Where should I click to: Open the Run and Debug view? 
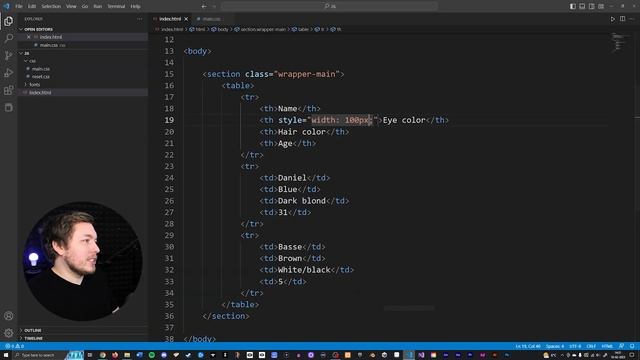pyautogui.click(x=9, y=73)
